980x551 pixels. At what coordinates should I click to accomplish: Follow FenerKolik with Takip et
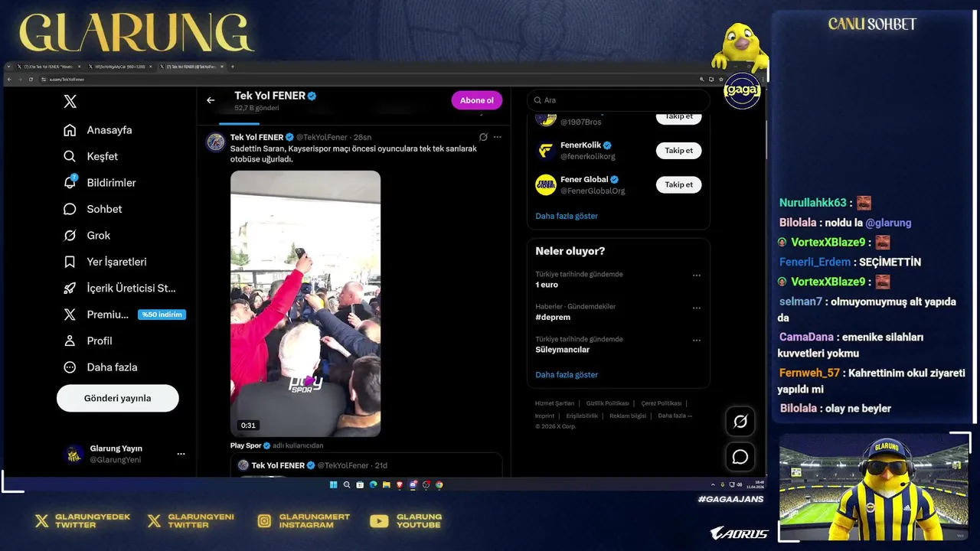[x=678, y=151]
